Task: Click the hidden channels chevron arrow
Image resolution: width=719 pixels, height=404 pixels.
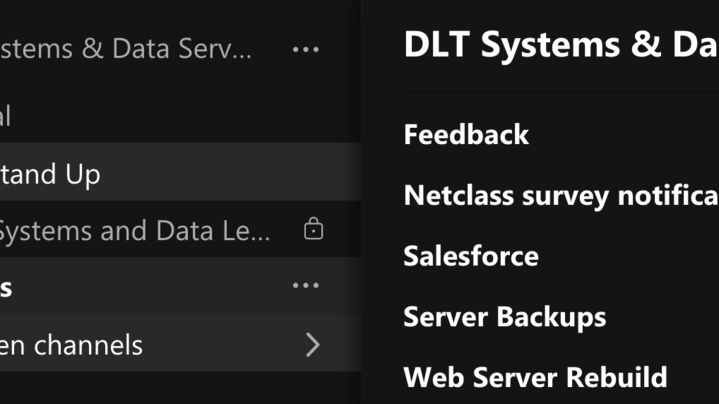Action: [x=312, y=345]
